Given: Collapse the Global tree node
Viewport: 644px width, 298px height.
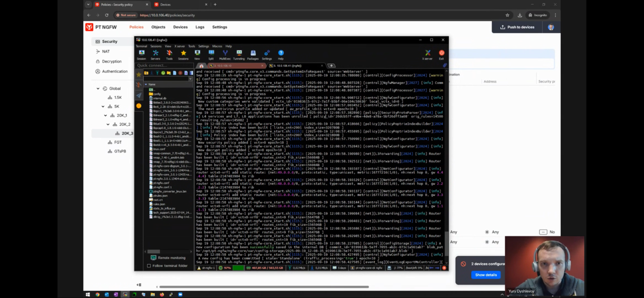Looking at the screenshot, I should [x=98, y=89].
